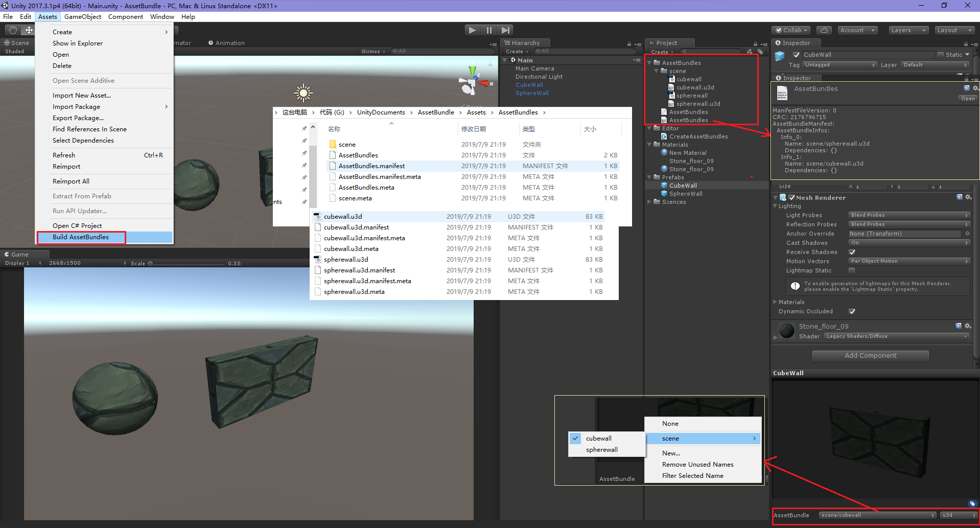Open the Layer dropdown showing Default
Screen dimensions: 980x528
click(935, 65)
